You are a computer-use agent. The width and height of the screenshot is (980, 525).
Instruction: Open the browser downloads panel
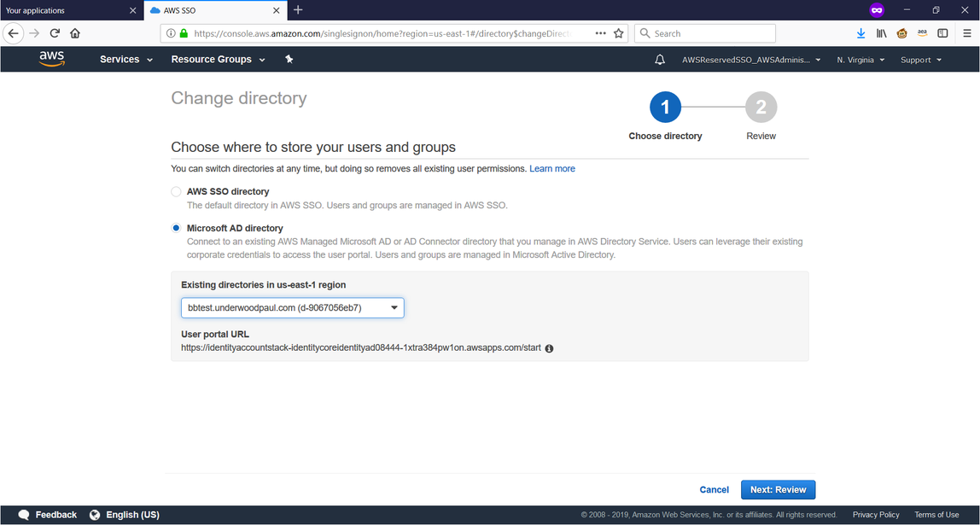[860, 34]
